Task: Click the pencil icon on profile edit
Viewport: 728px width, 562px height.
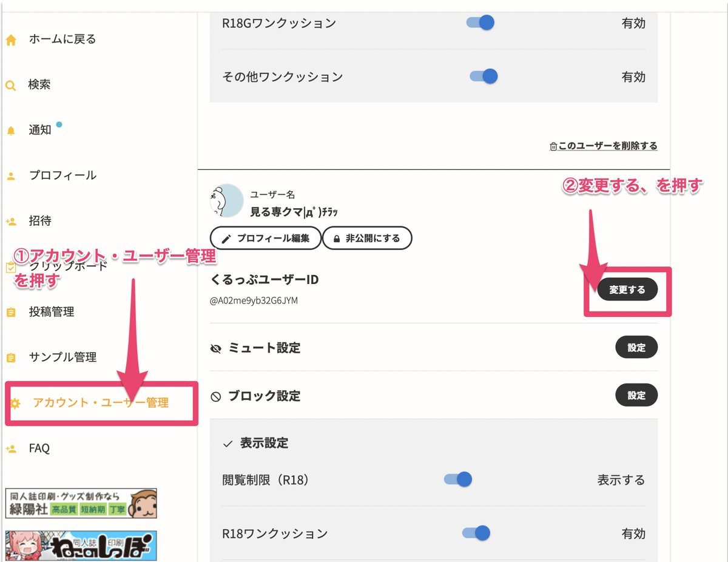Action: (226, 239)
